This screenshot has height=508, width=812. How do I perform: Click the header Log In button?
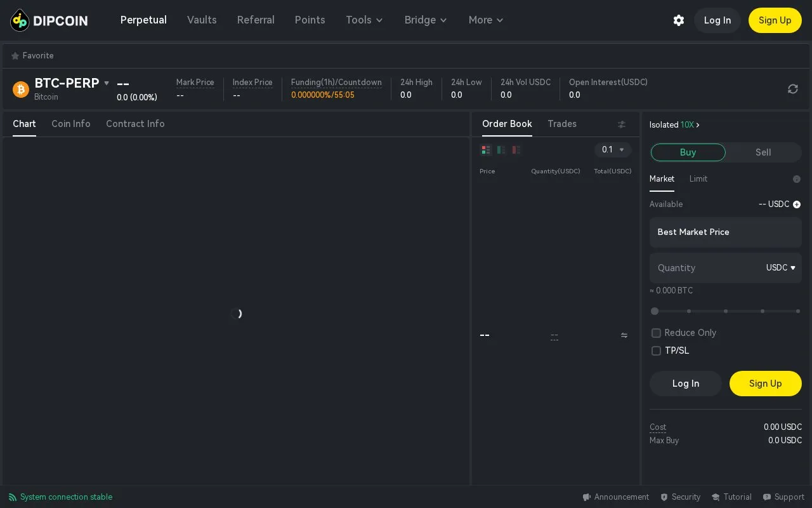pos(717,20)
